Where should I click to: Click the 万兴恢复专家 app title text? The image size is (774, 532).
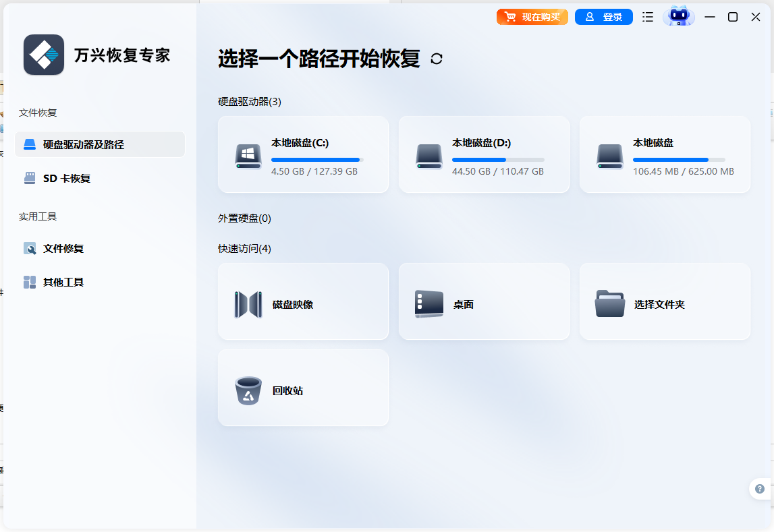point(122,55)
